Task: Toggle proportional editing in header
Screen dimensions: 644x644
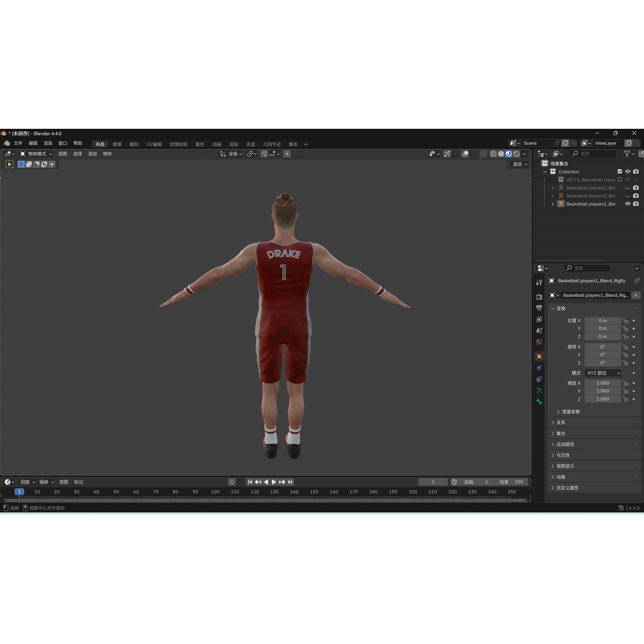Action: pyautogui.click(x=287, y=154)
